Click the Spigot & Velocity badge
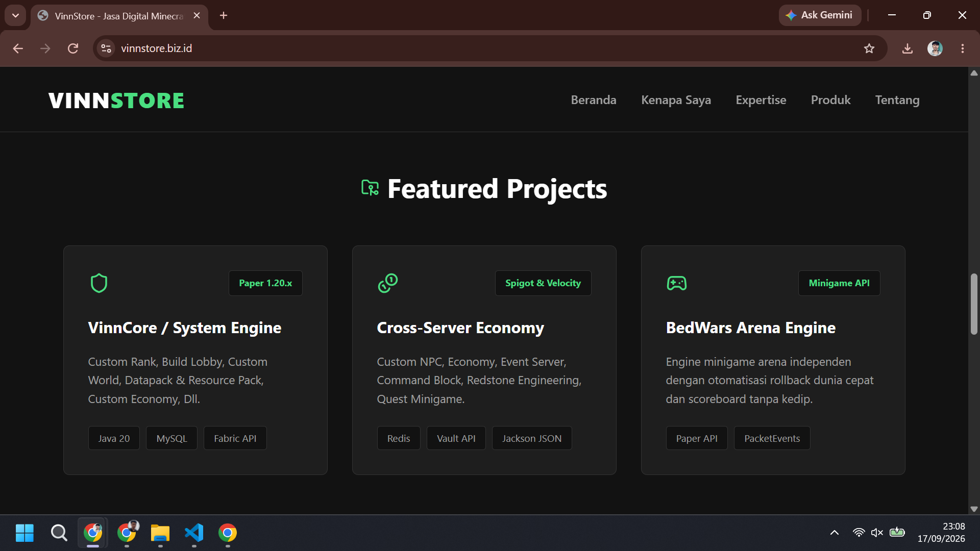Screen dimensions: 980x551 (543, 283)
